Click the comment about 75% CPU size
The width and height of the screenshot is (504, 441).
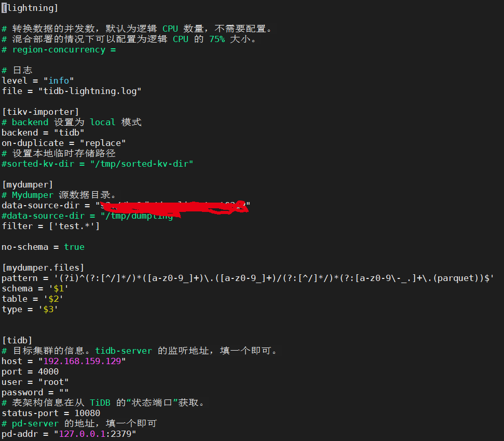tap(129, 39)
